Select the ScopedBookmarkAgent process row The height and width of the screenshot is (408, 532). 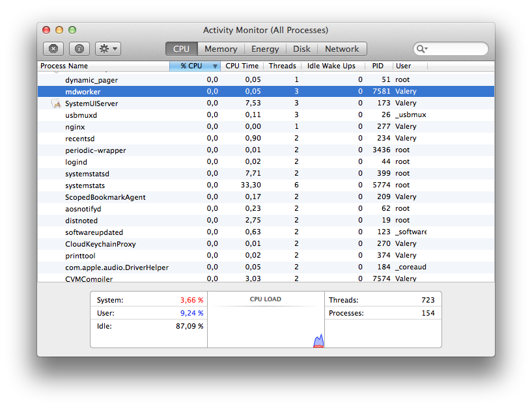click(x=266, y=197)
